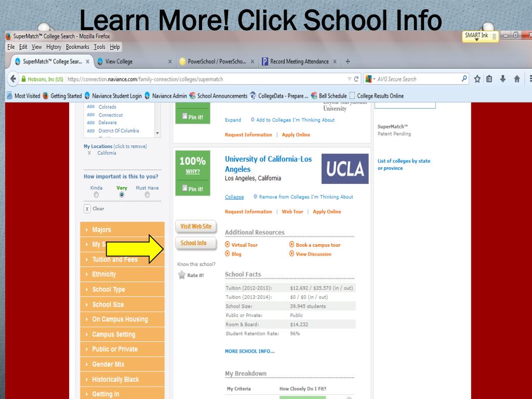Open MORE SCHOOL INFO link
The width and height of the screenshot is (532, 399).
(x=250, y=351)
